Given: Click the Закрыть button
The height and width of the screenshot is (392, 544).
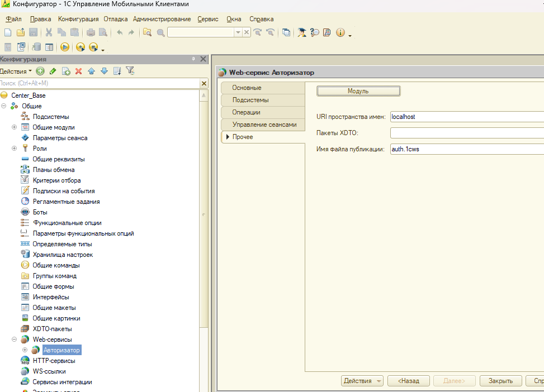Looking at the screenshot, I should [x=500, y=381].
